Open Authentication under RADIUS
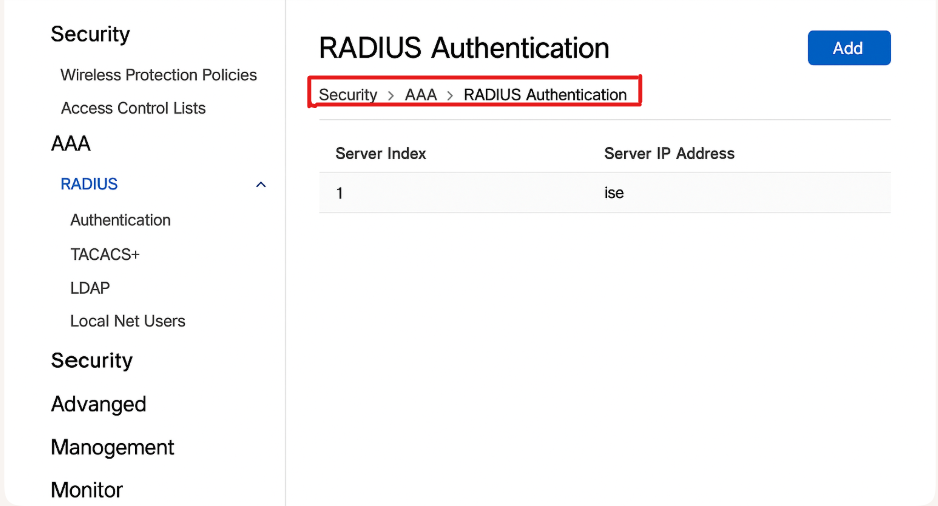 point(120,220)
